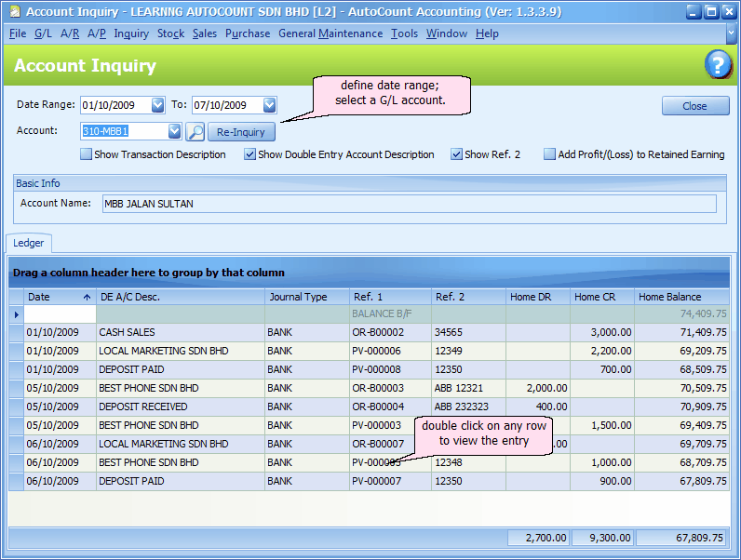The width and height of the screenshot is (741, 560).
Task: Click the magnifier account search icon
Action: pyautogui.click(x=195, y=132)
